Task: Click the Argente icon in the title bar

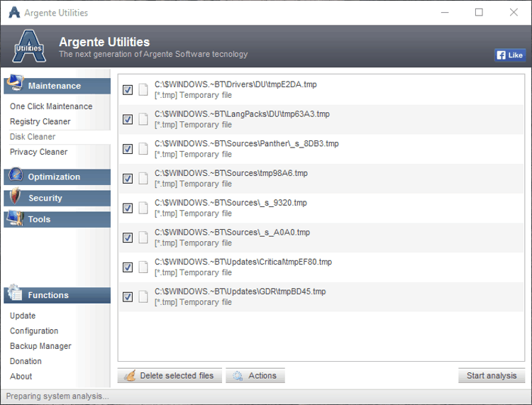Action: tap(14, 13)
